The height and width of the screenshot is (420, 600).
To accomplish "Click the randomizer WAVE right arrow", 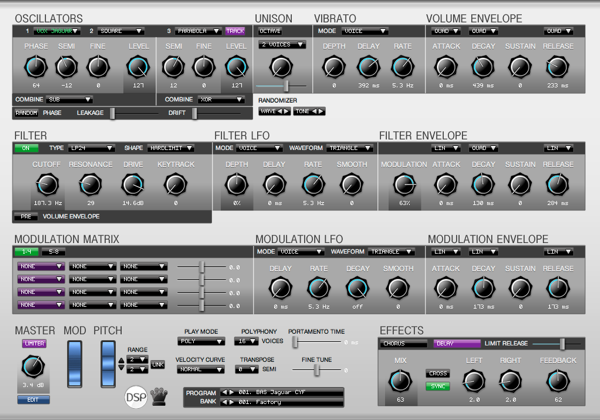I will 286,111.
